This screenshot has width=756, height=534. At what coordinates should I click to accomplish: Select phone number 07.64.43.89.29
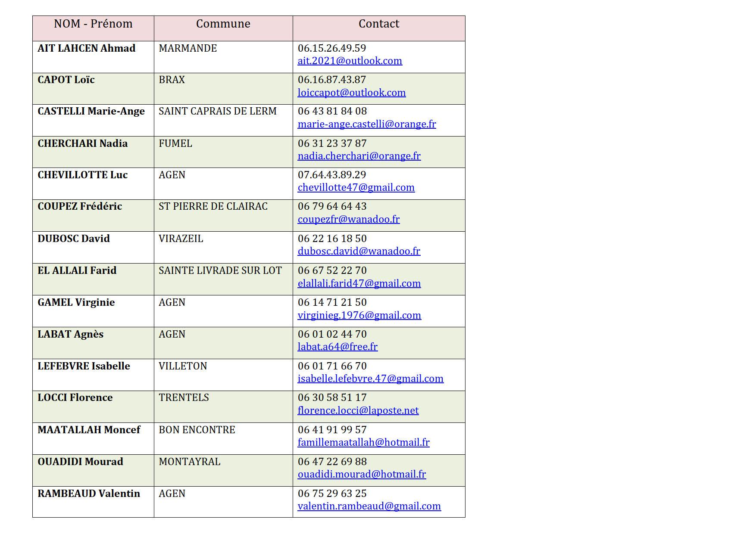click(331, 175)
